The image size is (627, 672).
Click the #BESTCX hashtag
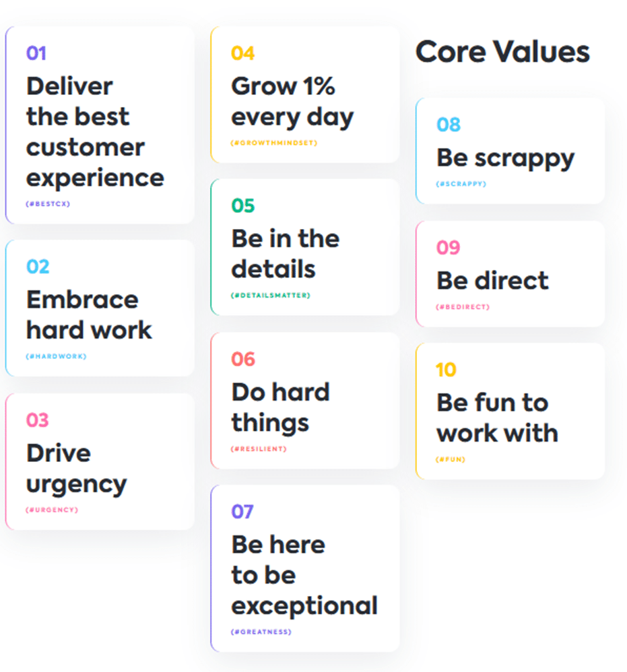click(48, 203)
